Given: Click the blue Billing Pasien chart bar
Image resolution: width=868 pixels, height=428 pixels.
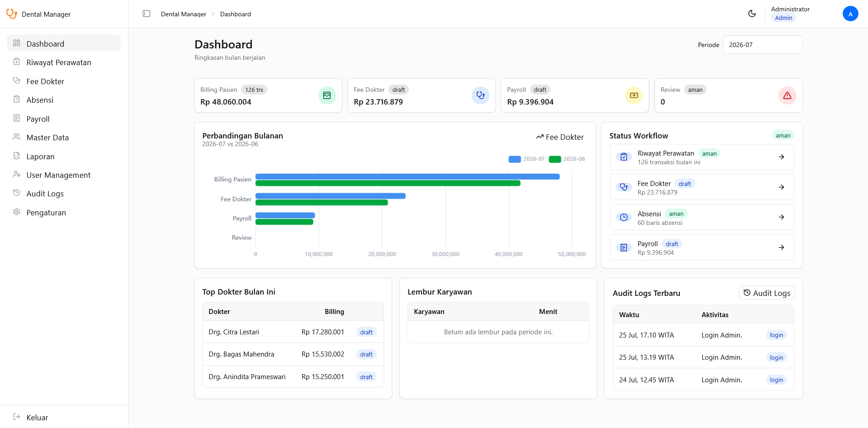Looking at the screenshot, I should pos(408,176).
